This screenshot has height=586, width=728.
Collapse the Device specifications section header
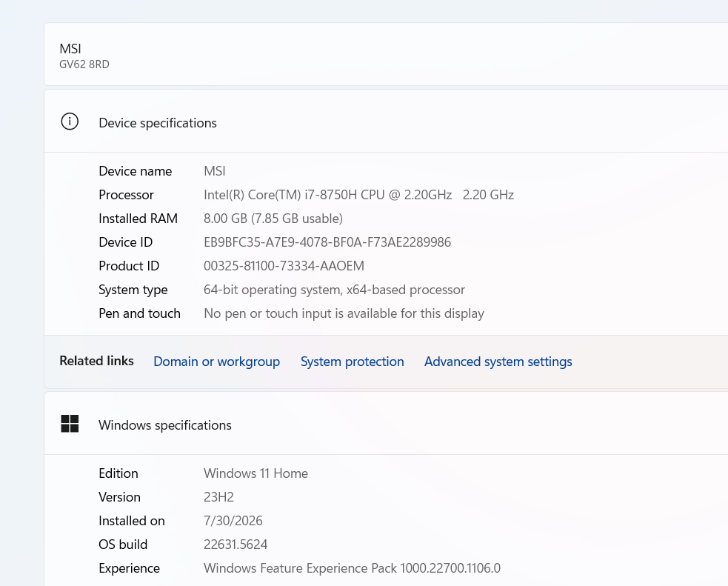point(387,122)
